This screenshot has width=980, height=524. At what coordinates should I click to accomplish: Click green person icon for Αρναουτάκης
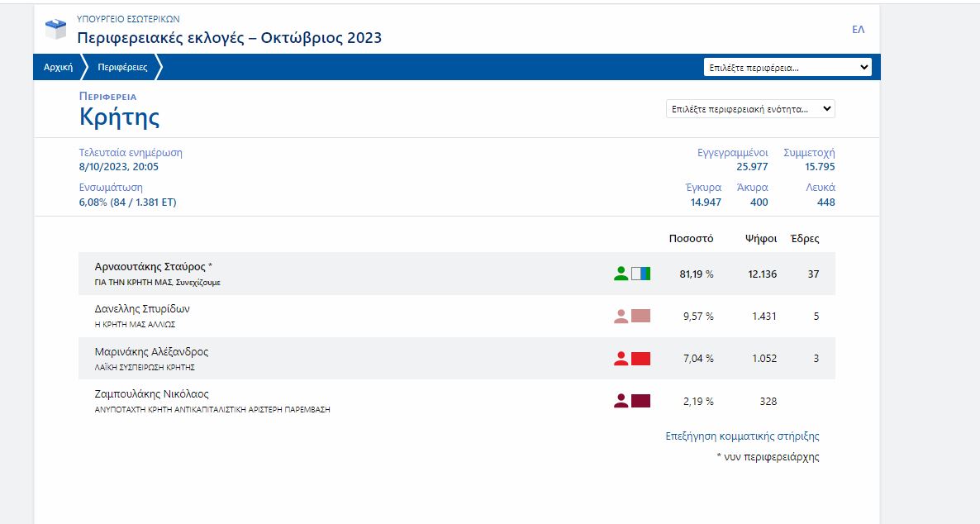click(x=621, y=274)
